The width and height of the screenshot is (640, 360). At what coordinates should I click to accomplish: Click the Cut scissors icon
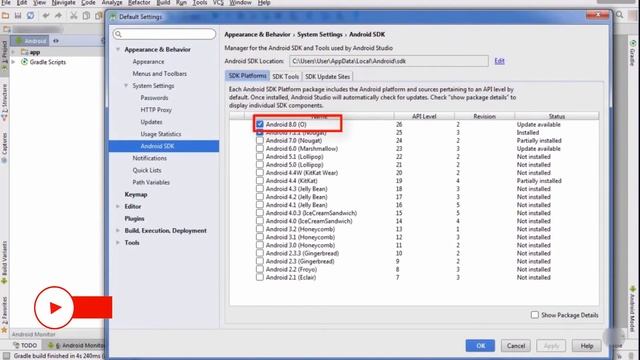click(73, 16)
